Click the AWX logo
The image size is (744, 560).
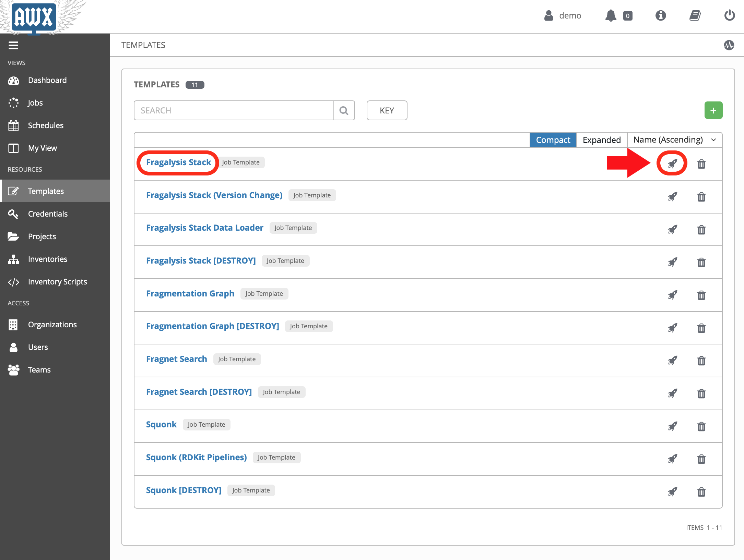point(34,17)
